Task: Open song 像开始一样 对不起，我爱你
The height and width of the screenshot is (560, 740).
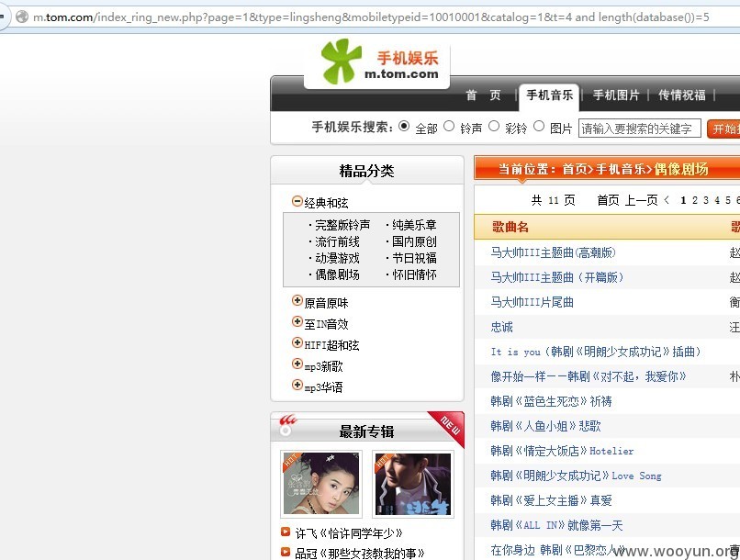Action: pyautogui.click(x=588, y=376)
